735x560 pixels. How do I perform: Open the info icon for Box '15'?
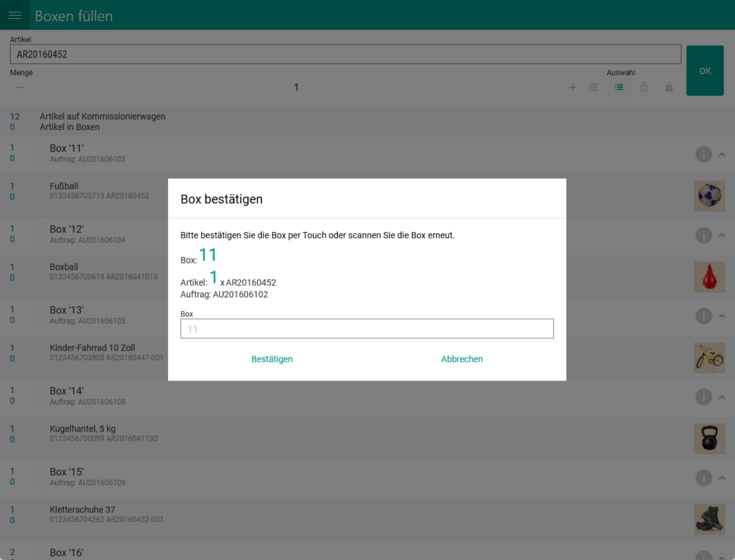(x=703, y=477)
